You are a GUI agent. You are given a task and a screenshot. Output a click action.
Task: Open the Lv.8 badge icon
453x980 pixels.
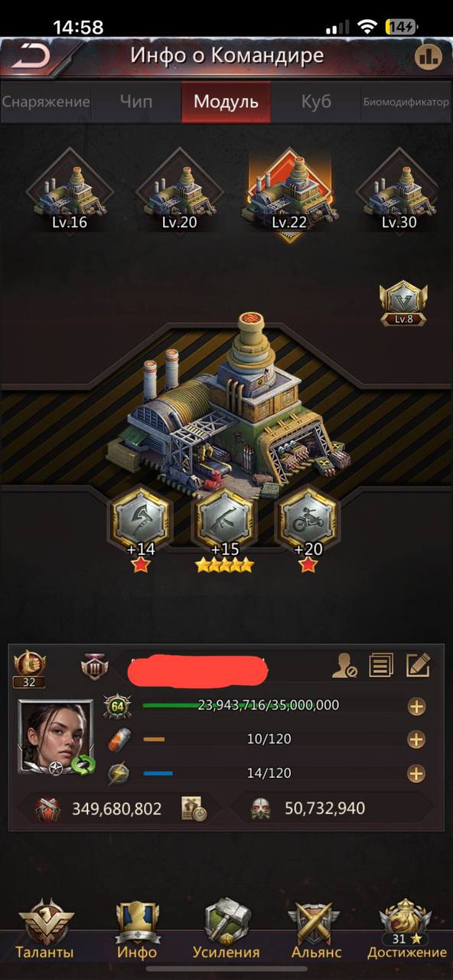pyautogui.click(x=403, y=304)
